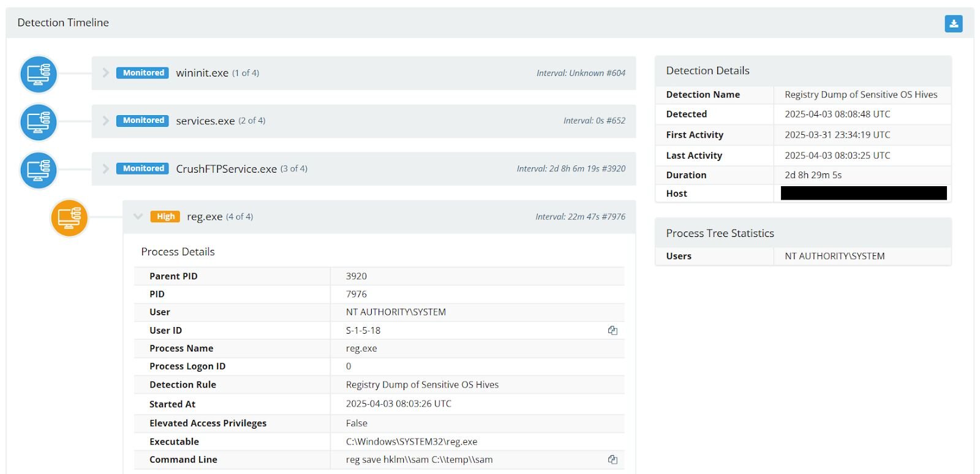The height and width of the screenshot is (474, 980).
Task: Click the Monitored badge on wininit.exe
Action: click(x=143, y=73)
